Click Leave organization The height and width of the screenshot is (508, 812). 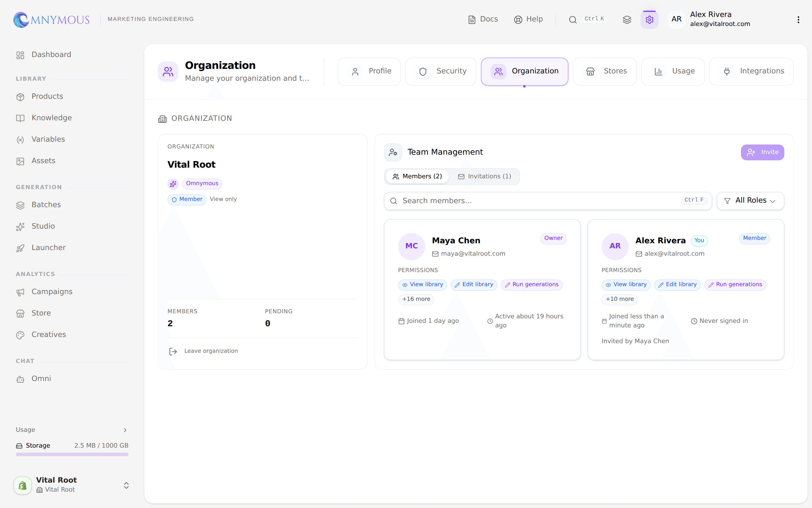(203, 351)
